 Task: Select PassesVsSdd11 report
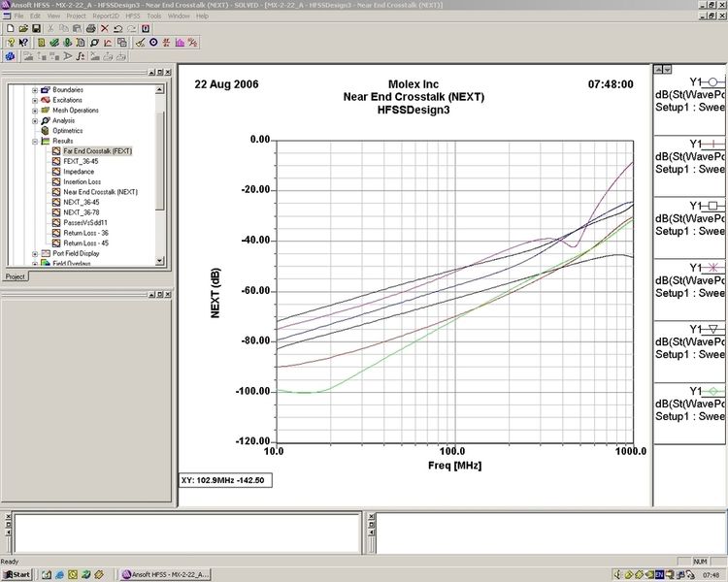tap(85, 223)
